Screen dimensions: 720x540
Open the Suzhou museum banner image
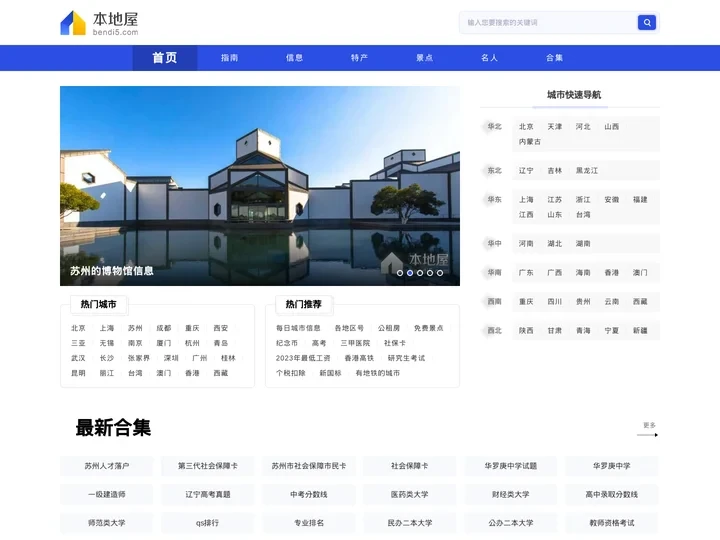coord(260,186)
